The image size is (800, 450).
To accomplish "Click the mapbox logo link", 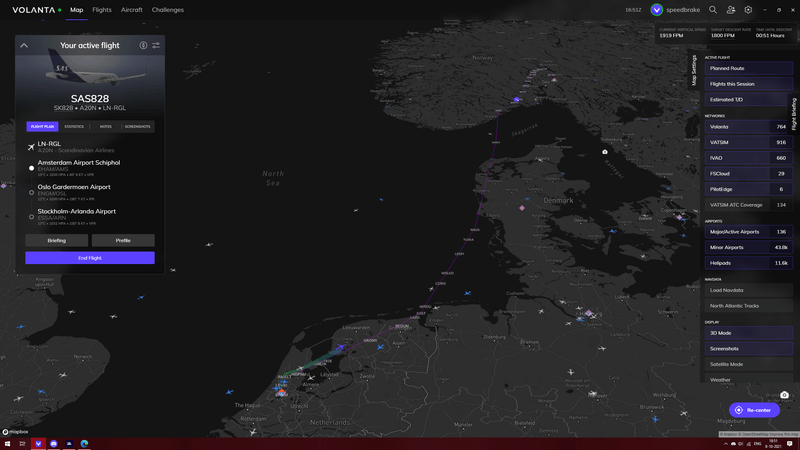I will click(15, 432).
